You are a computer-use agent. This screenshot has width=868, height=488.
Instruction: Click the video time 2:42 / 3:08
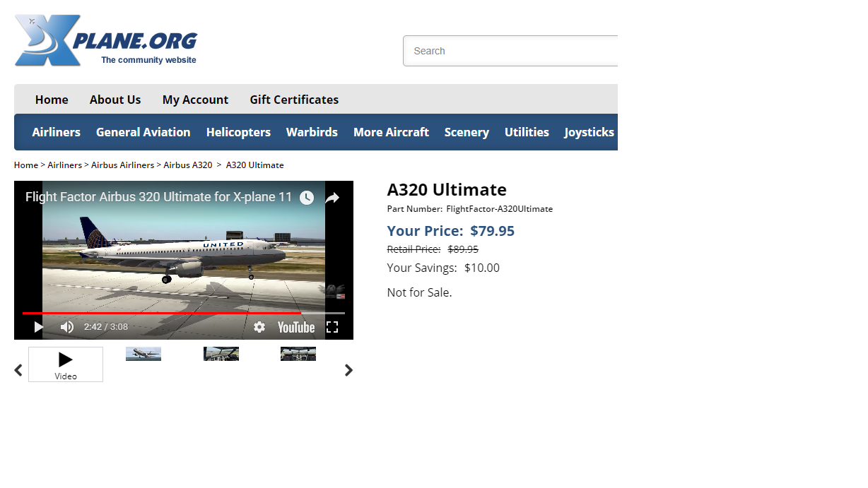[x=106, y=327]
